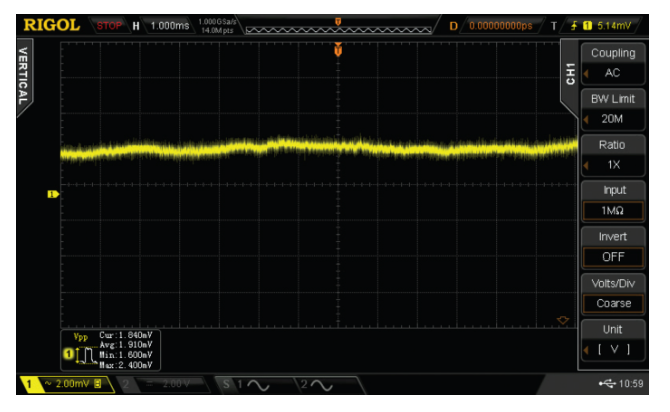Open the Coupling AC menu option
The height and width of the screenshot is (412, 670).
coord(613,63)
